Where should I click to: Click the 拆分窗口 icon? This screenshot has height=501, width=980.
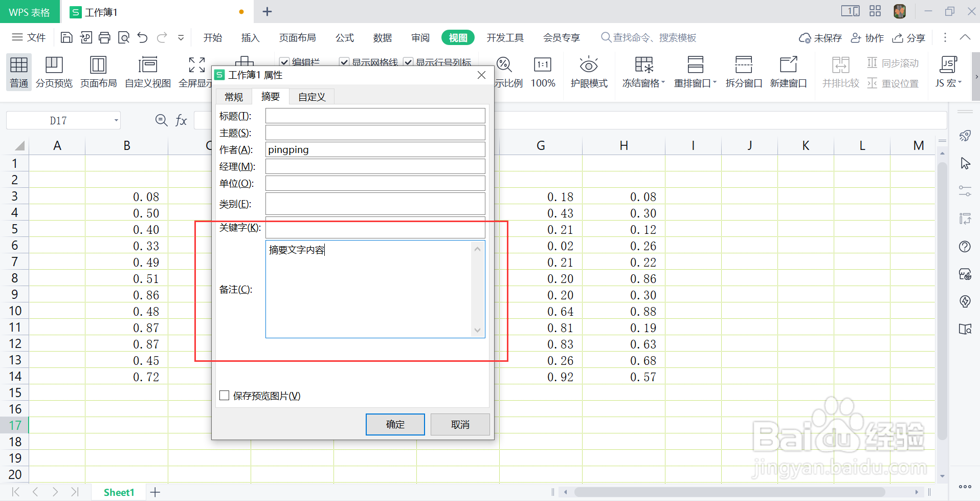click(x=743, y=72)
